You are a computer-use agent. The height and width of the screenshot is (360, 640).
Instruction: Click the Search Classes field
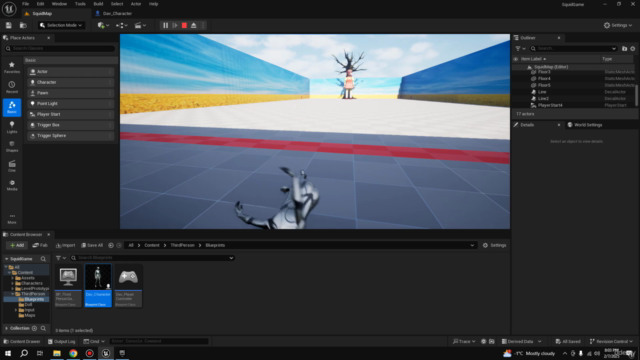coord(60,48)
